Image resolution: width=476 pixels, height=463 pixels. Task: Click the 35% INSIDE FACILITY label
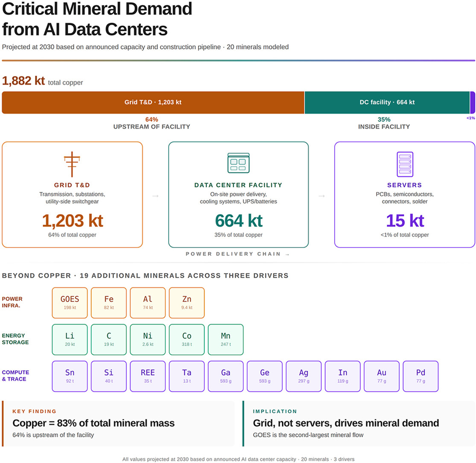click(x=384, y=123)
